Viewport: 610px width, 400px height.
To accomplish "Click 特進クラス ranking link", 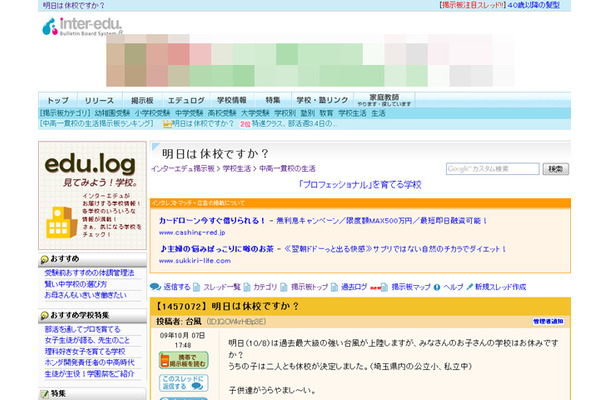I will [x=294, y=124].
